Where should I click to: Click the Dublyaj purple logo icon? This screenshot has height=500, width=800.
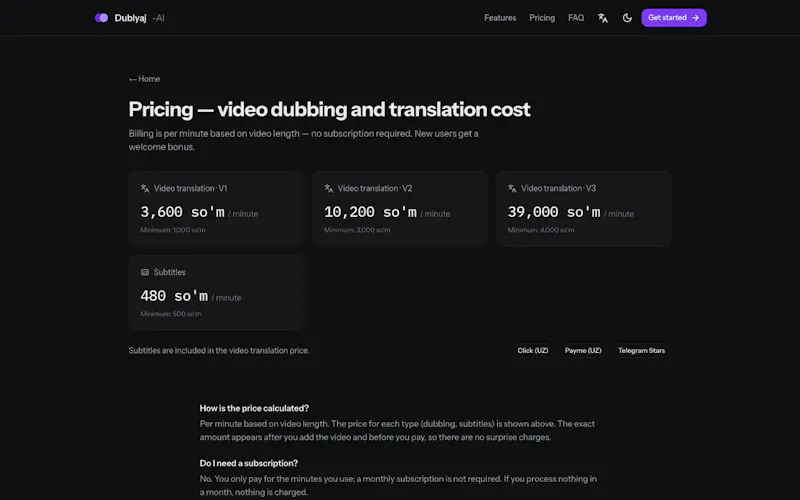point(101,18)
